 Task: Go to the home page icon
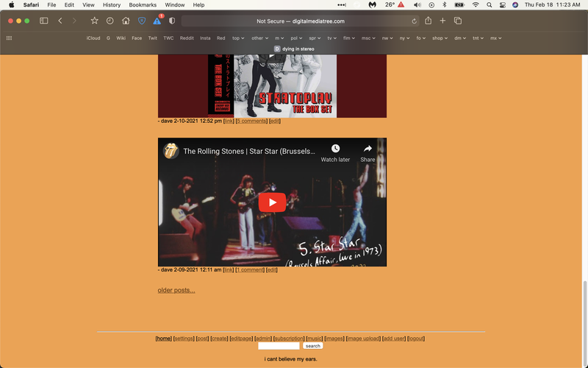click(126, 21)
